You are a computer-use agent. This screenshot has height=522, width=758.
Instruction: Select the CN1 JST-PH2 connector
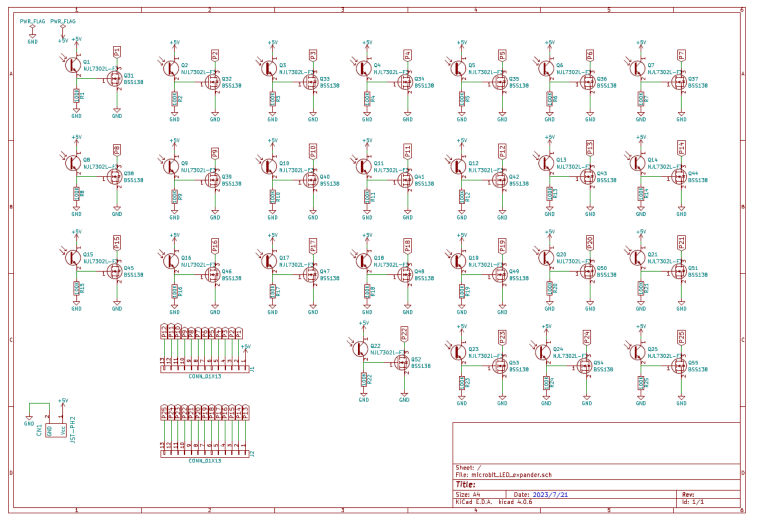pyautogui.click(x=54, y=429)
